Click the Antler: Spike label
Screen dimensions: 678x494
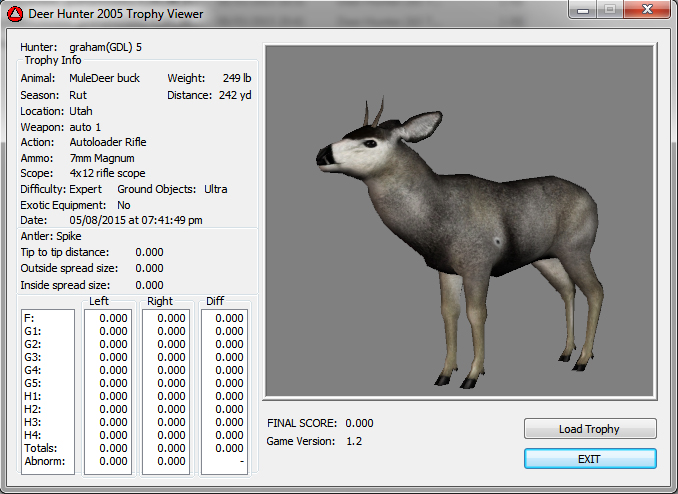coord(50,237)
